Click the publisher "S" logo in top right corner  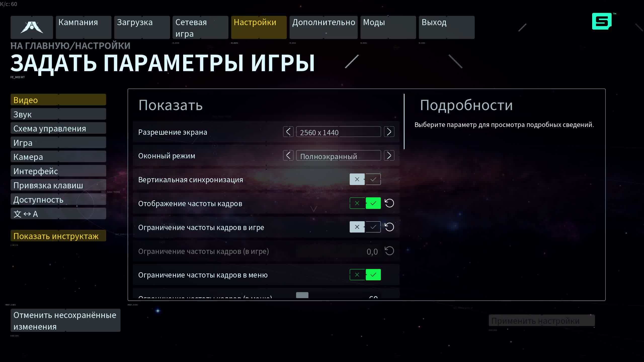601,22
